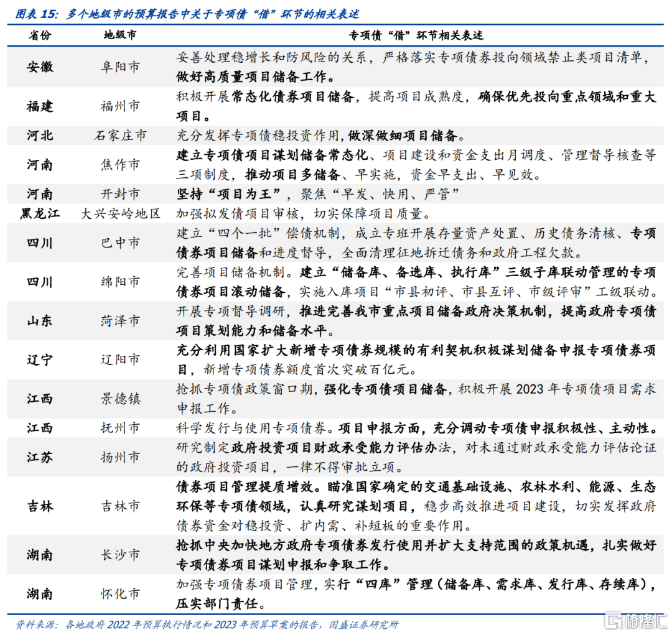Click the province cell '黑龙江'
Viewport: 672px width, 635px height.
click(x=40, y=213)
